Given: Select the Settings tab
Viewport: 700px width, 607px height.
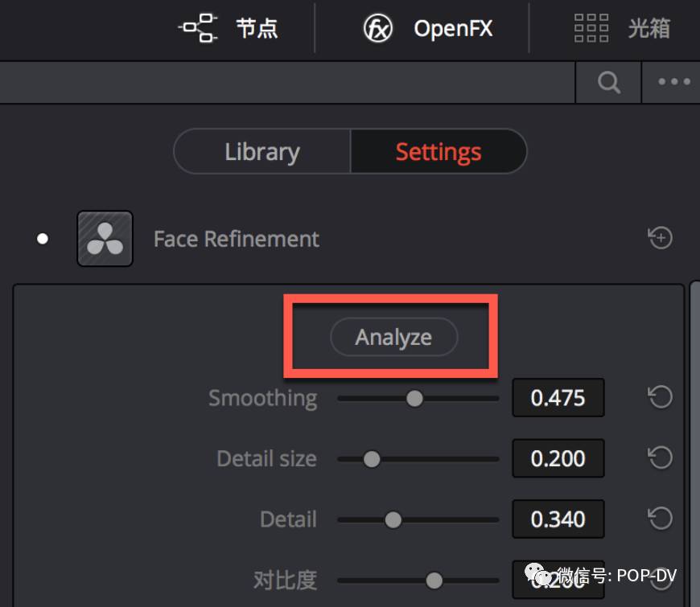Looking at the screenshot, I should tap(439, 152).
